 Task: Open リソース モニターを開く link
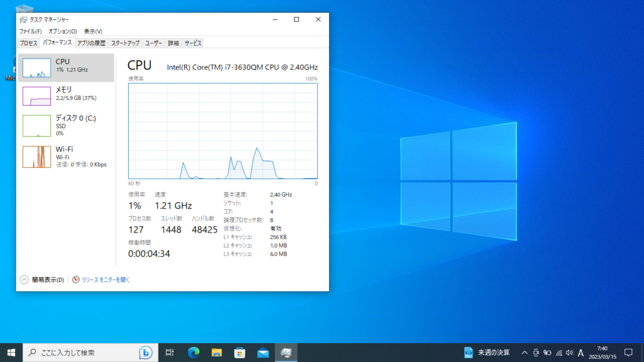coord(101,280)
